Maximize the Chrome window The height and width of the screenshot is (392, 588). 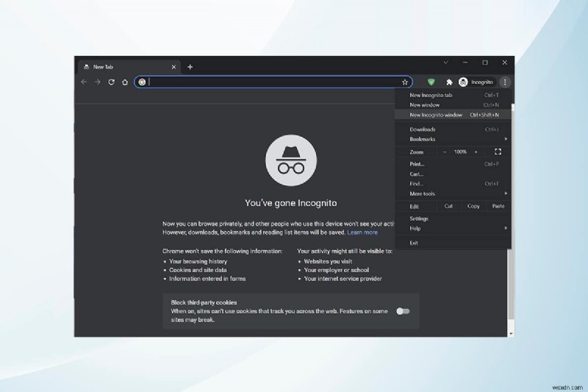[x=485, y=63]
